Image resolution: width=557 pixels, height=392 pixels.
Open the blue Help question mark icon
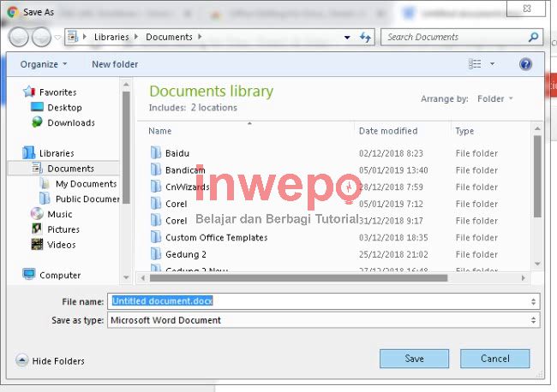point(525,64)
